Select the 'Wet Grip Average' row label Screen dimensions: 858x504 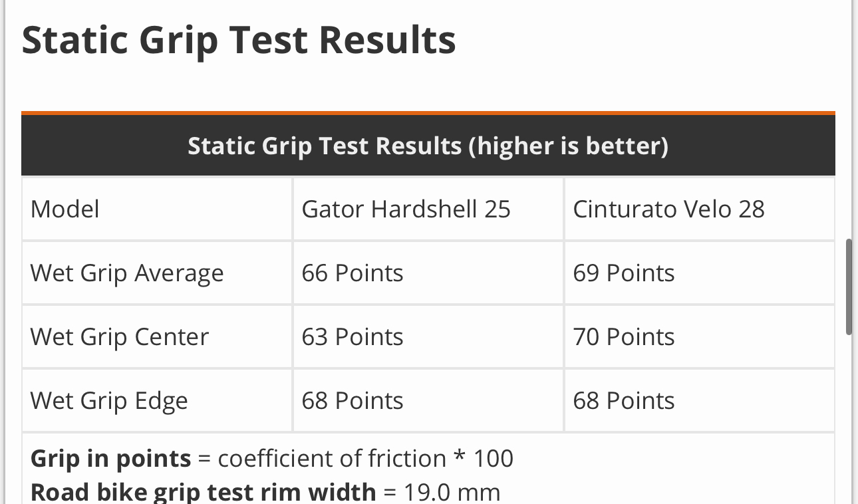pyautogui.click(x=127, y=273)
